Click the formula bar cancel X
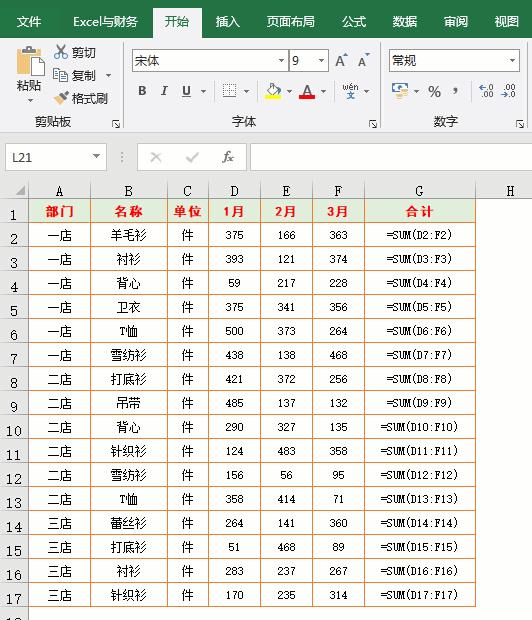The width and height of the screenshot is (532, 620). click(x=156, y=157)
